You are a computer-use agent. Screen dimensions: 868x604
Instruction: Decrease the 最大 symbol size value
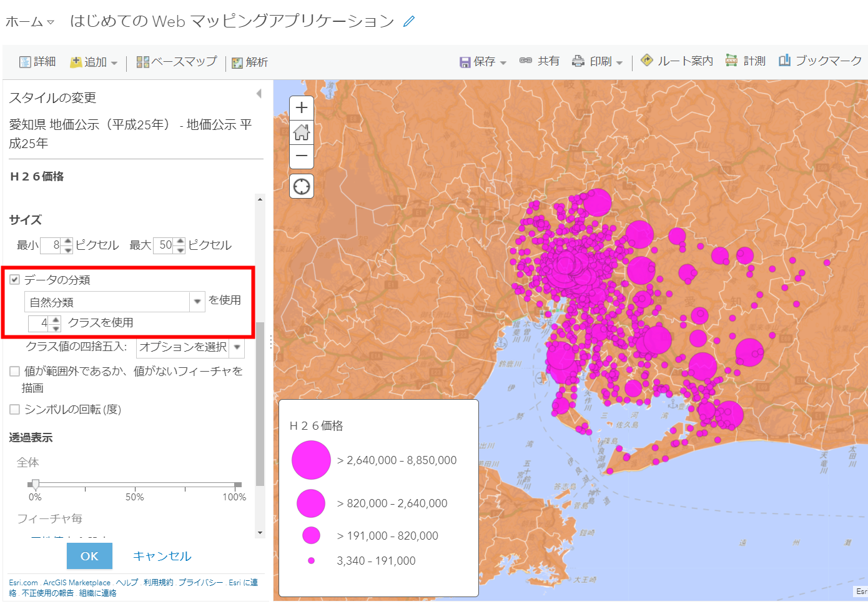pyautogui.click(x=180, y=249)
